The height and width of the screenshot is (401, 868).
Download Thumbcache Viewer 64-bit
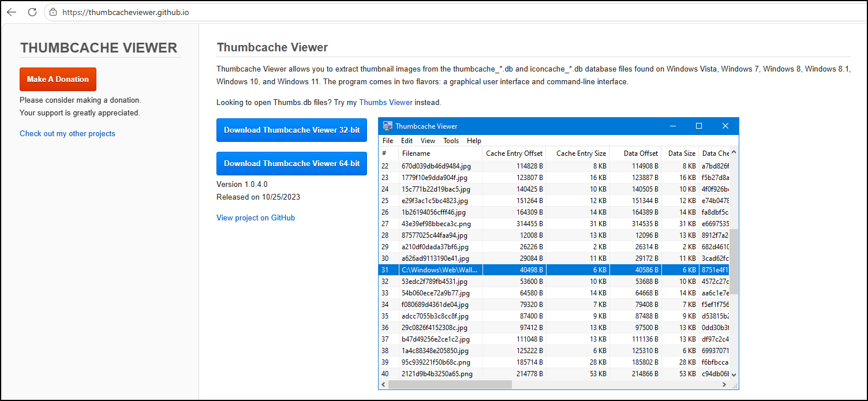[x=291, y=163]
